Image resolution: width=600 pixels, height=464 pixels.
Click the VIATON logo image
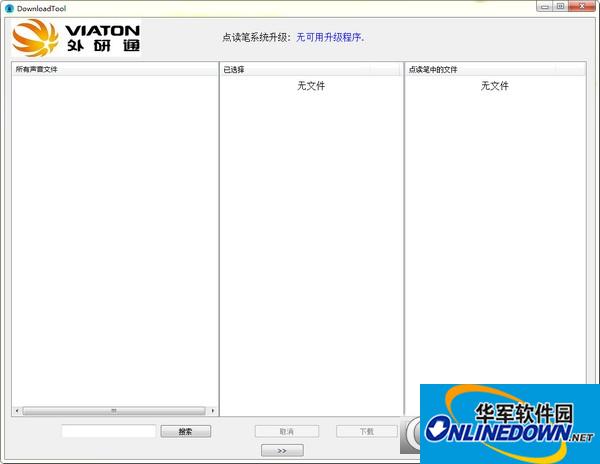[76, 38]
